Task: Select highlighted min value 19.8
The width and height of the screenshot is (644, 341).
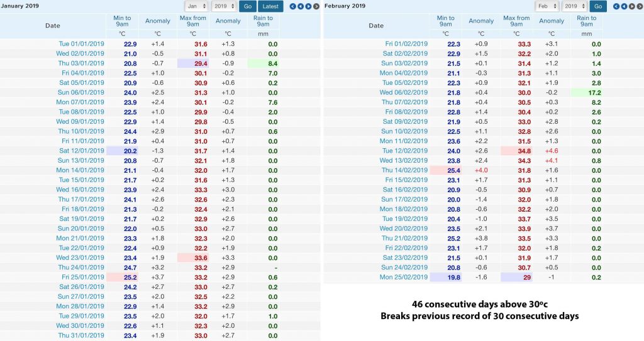Action: 454,278
